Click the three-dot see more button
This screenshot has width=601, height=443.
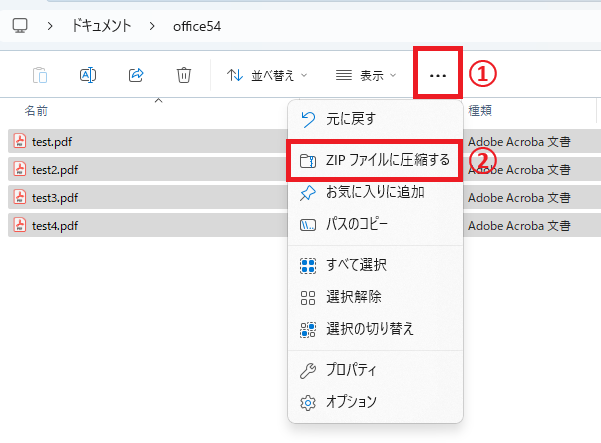click(438, 75)
